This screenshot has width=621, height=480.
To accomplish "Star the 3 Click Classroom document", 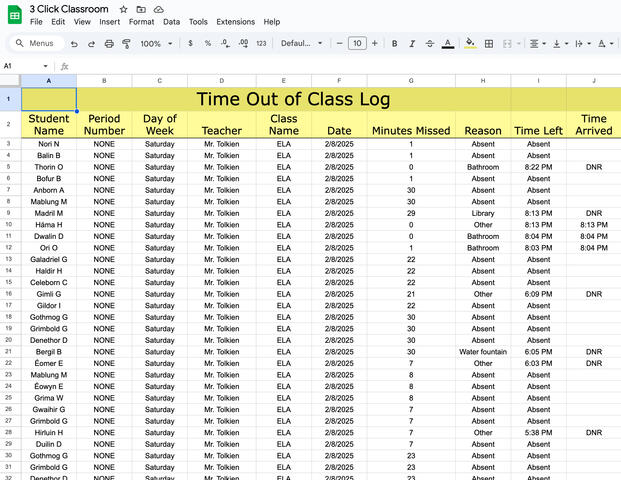I will pos(123,9).
